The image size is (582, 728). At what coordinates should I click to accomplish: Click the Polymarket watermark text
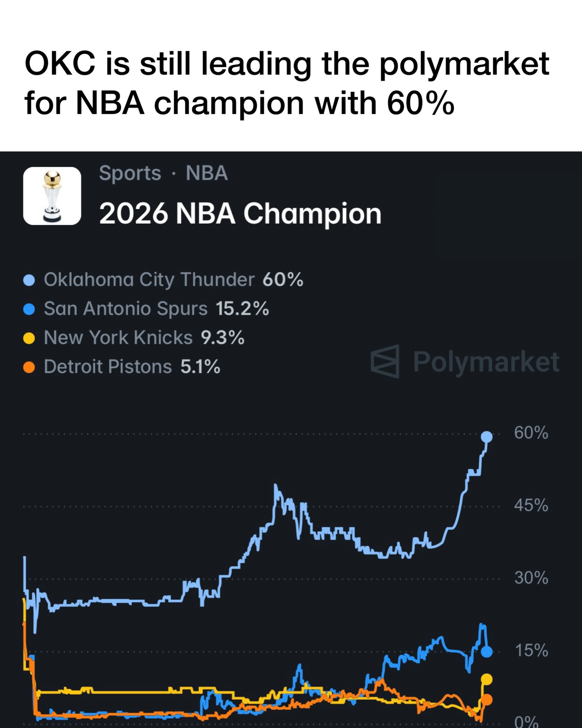pos(486,362)
